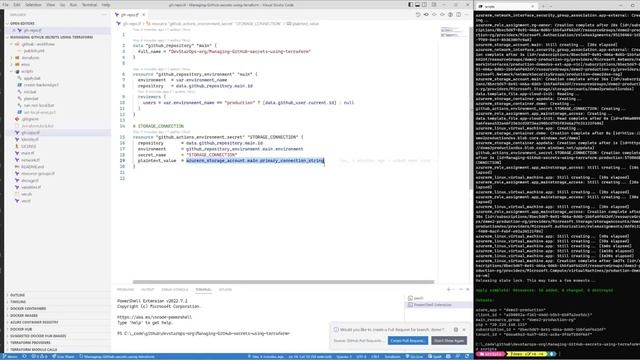Select the gh-repo.tf editor tab

coord(129,15)
